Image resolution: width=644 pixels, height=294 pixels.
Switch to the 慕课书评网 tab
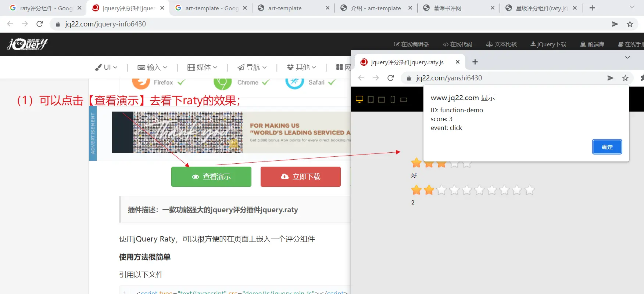click(x=458, y=8)
